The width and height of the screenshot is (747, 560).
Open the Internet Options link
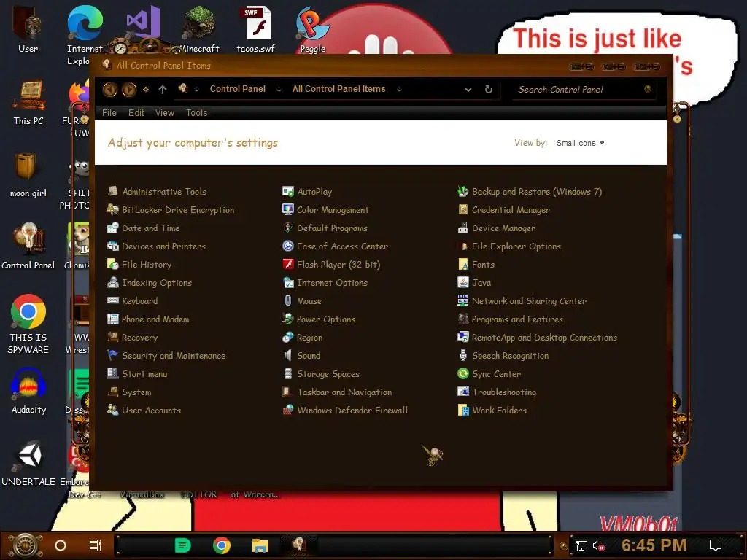(x=332, y=282)
